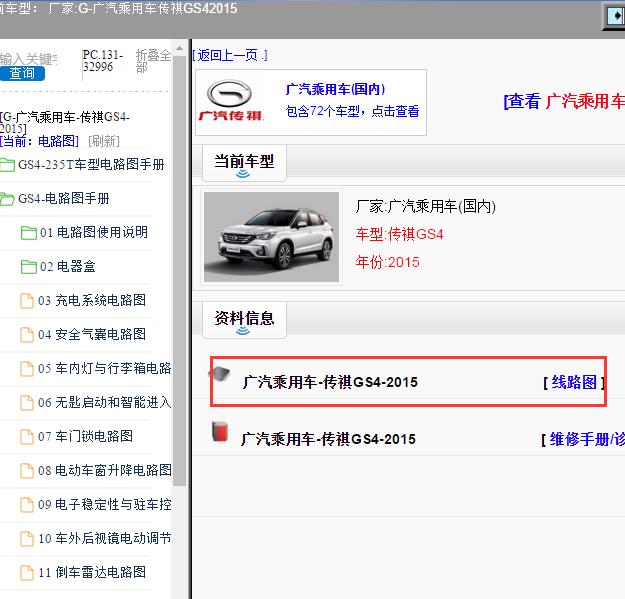
Task: Click the file icon of 07 车门锁电路图
Action: click(27, 437)
